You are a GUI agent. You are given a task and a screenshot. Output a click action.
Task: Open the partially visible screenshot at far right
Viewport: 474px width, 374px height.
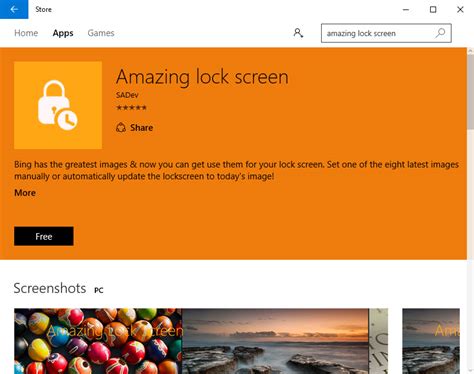(431, 341)
